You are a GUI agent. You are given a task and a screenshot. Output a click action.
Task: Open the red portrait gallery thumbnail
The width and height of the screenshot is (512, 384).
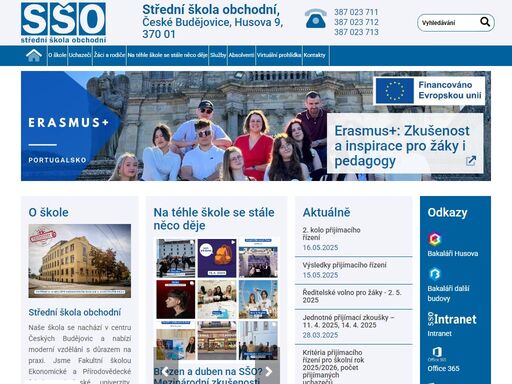(176, 299)
